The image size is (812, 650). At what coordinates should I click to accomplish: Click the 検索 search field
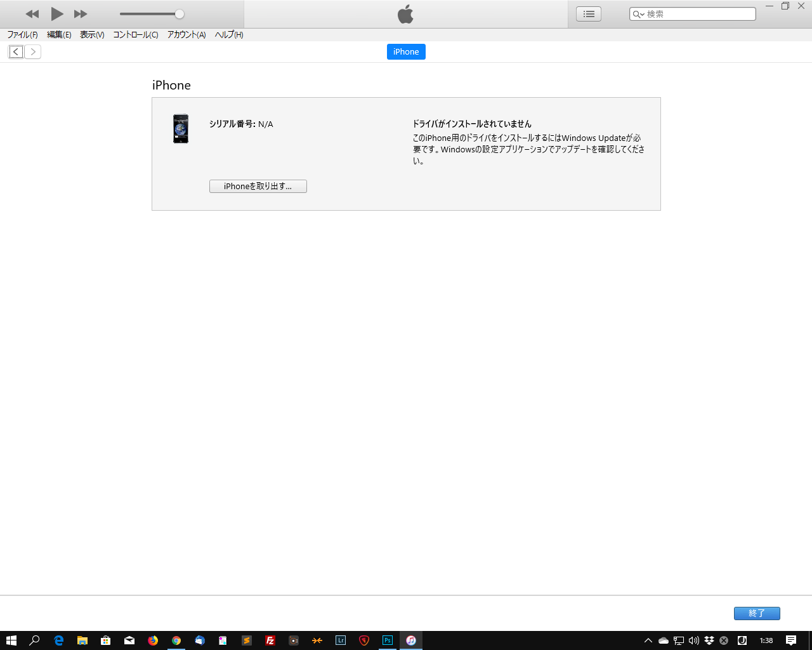tap(693, 14)
